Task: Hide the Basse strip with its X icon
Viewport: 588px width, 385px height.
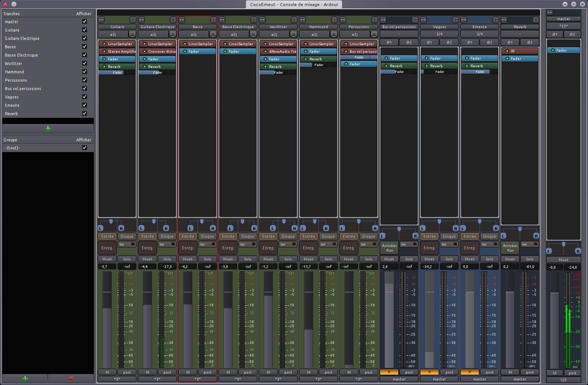Action: [x=213, y=20]
